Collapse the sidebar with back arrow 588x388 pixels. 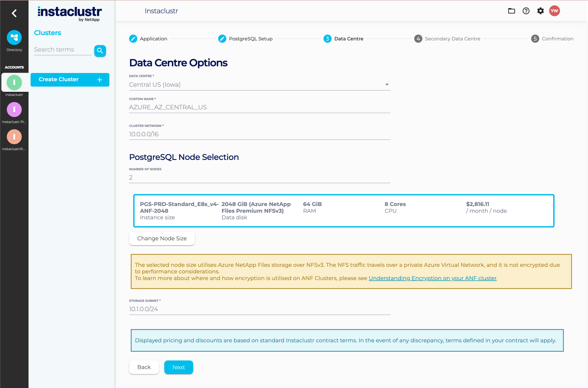tap(14, 13)
